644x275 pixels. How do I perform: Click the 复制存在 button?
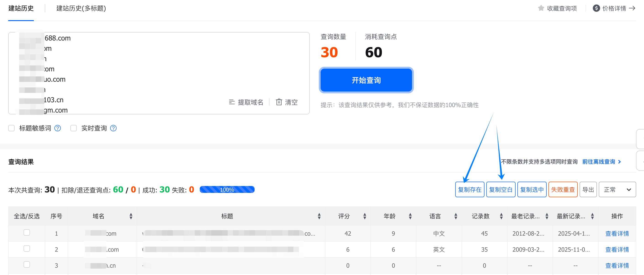click(x=469, y=189)
